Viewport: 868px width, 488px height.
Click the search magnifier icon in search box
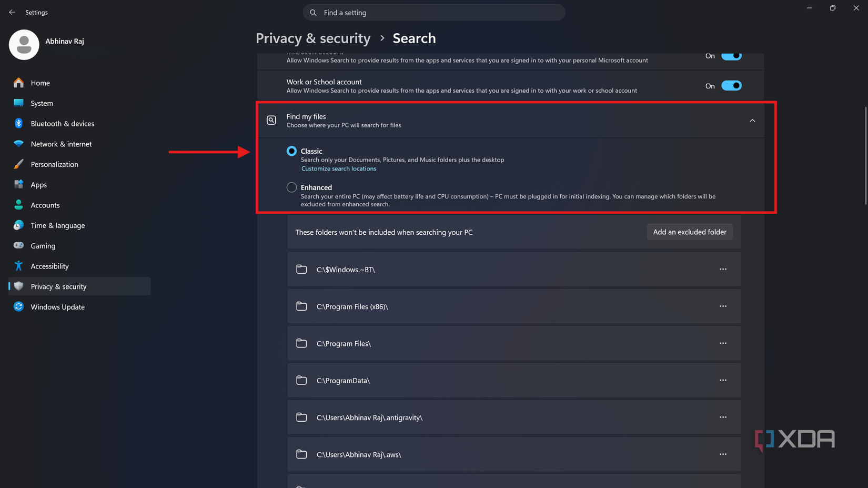tap(313, 13)
